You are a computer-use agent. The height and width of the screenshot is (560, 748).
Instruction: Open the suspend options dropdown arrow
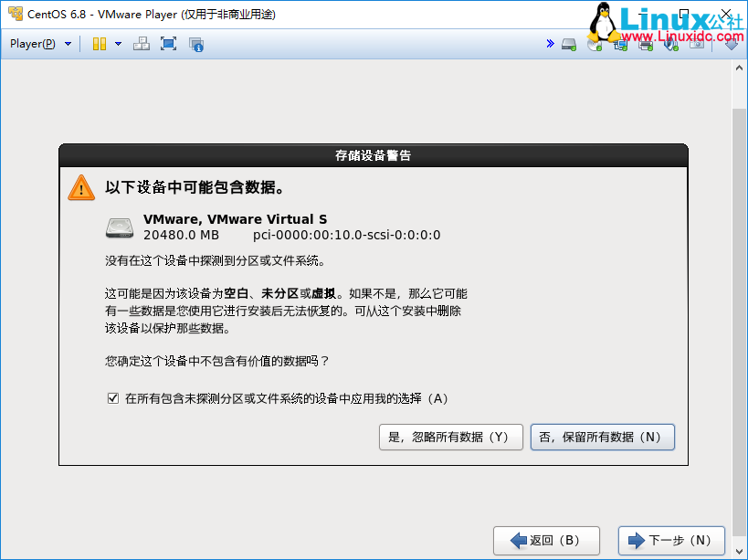coord(116,43)
